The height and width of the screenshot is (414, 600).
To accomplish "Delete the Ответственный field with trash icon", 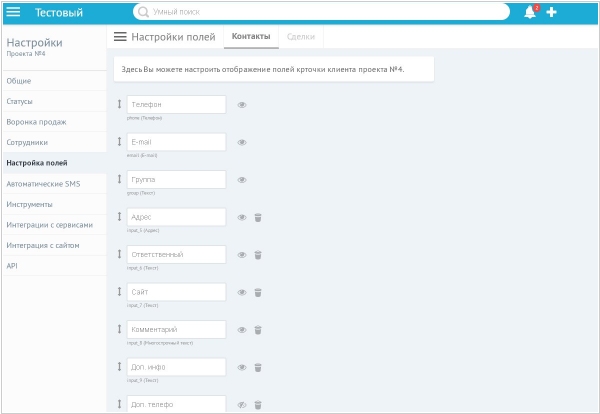I will [258, 255].
